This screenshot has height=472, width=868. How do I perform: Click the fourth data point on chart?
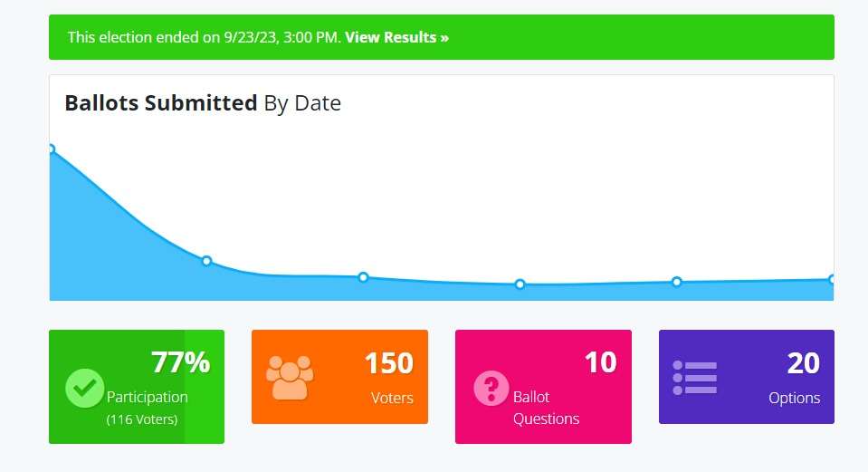[x=520, y=284]
